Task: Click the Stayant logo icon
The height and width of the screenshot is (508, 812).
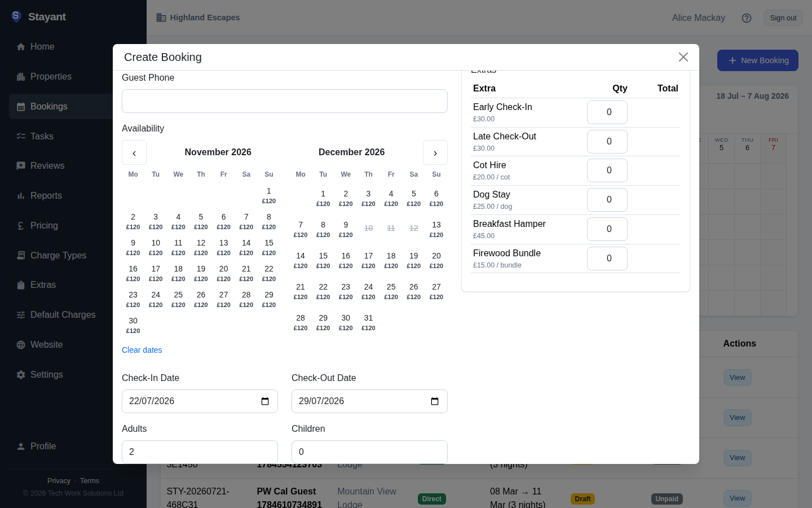Action: pyautogui.click(x=16, y=16)
